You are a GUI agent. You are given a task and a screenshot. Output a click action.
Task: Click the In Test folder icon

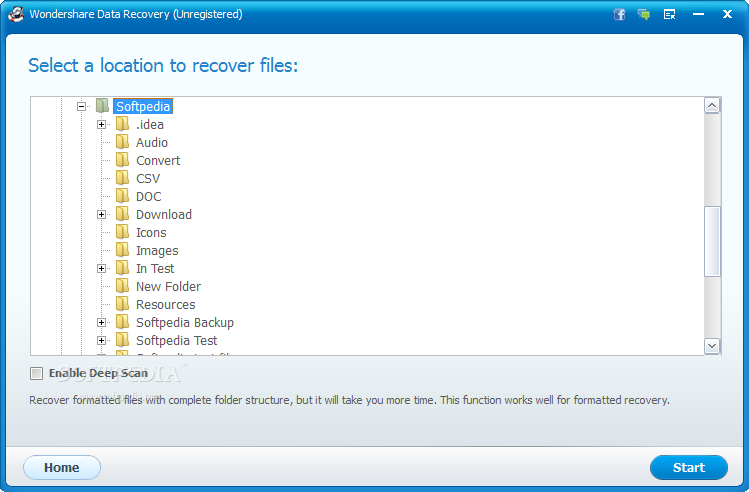(x=122, y=268)
